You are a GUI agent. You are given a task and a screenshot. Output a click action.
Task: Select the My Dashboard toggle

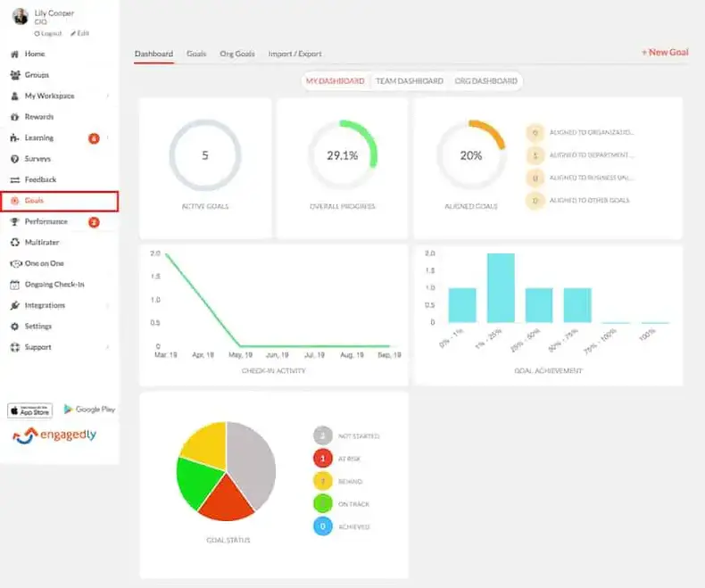tap(335, 81)
